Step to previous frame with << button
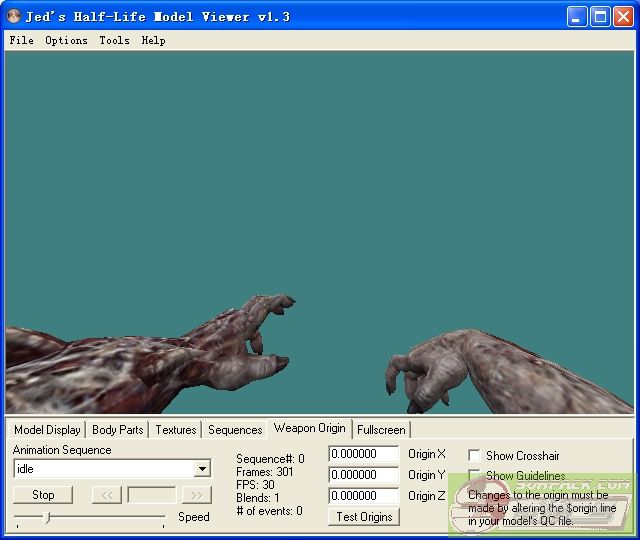This screenshot has height=540, width=640. pyautogui.click(x=106, y=495)
